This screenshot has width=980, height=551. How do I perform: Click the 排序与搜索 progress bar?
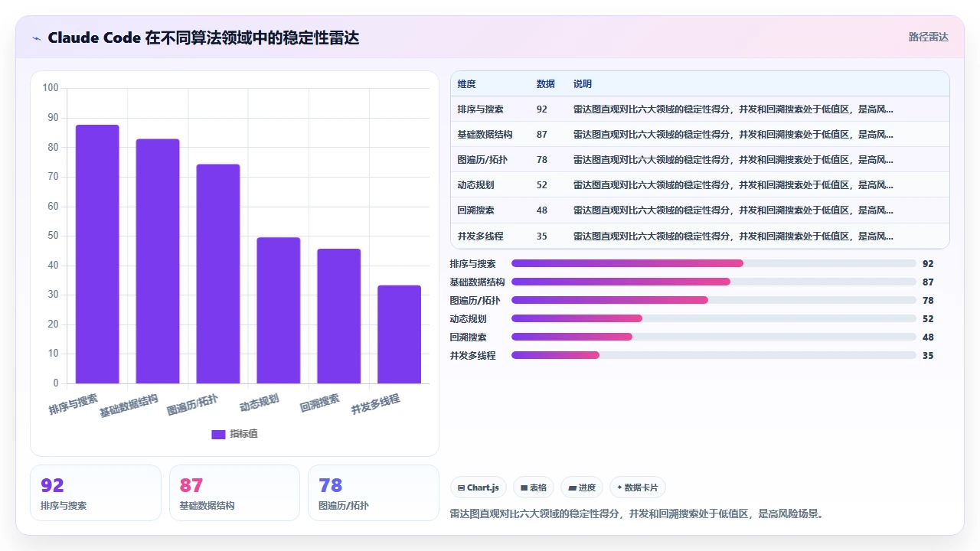714,263
